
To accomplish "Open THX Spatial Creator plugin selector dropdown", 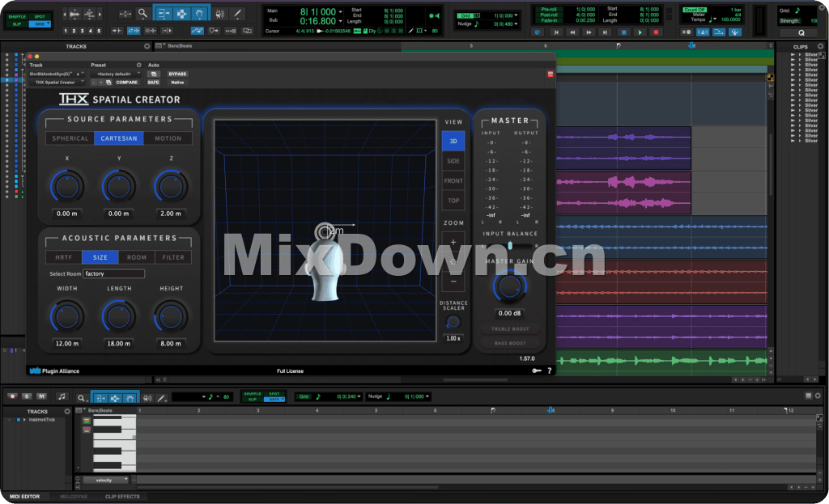I will 57,83.
